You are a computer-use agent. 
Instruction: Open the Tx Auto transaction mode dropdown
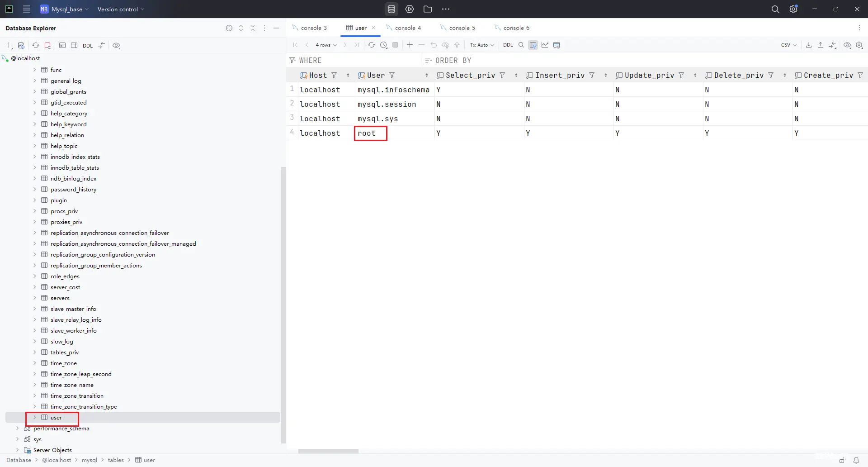[x=482, y=45]
